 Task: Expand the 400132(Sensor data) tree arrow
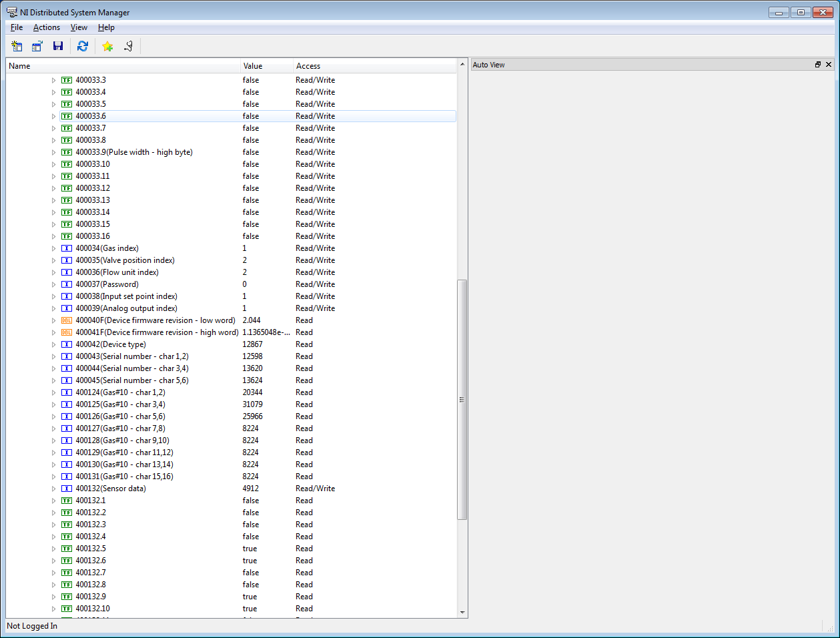click(x=54, y=489)
